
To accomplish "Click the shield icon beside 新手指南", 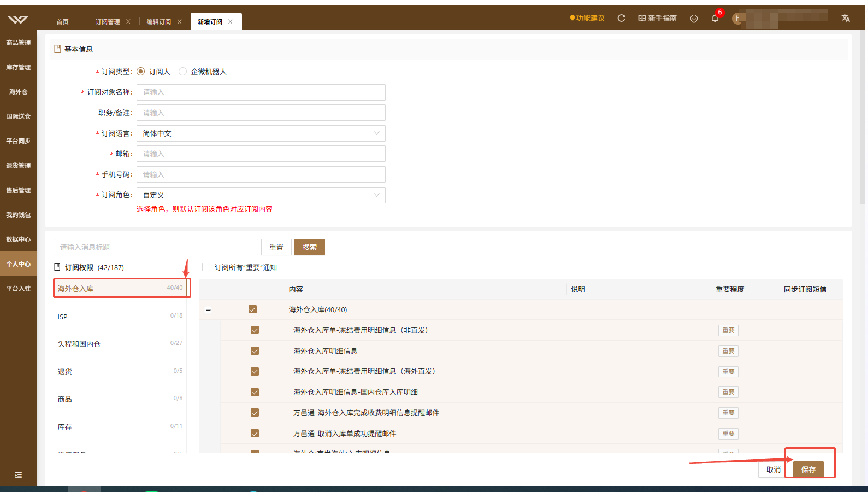I will coord(694,19).
